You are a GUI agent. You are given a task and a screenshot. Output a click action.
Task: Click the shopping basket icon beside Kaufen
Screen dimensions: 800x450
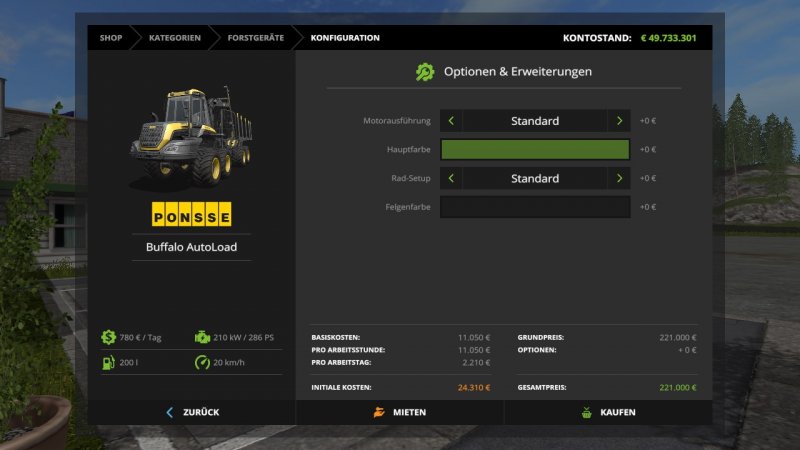[x=587, y=412]
